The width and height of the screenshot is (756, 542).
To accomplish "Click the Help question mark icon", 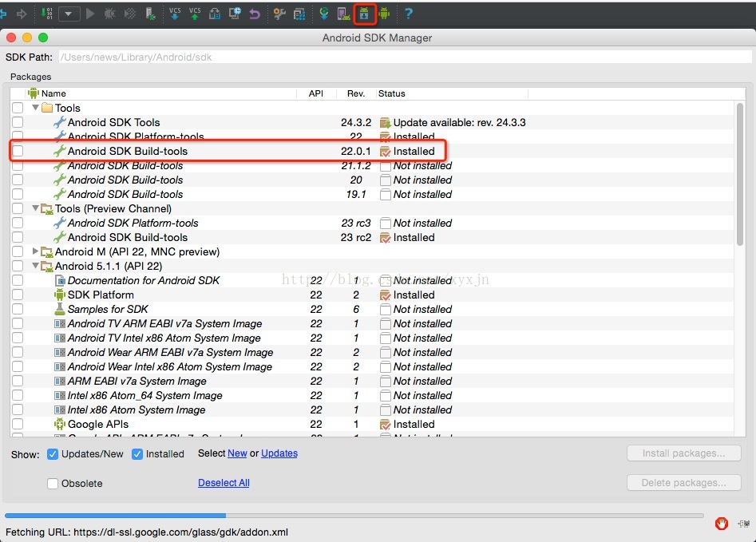I will [409, 14].
